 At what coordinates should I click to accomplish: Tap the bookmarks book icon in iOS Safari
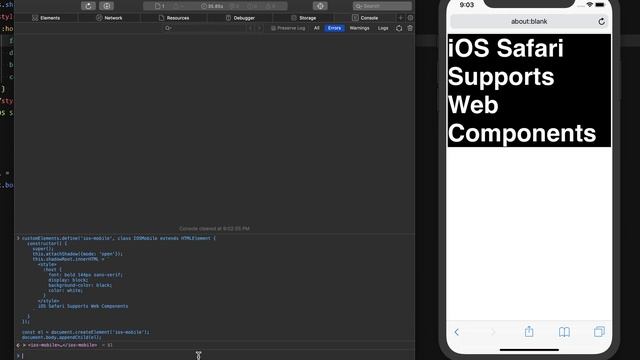pyautogui.click(x=564, y=332)
